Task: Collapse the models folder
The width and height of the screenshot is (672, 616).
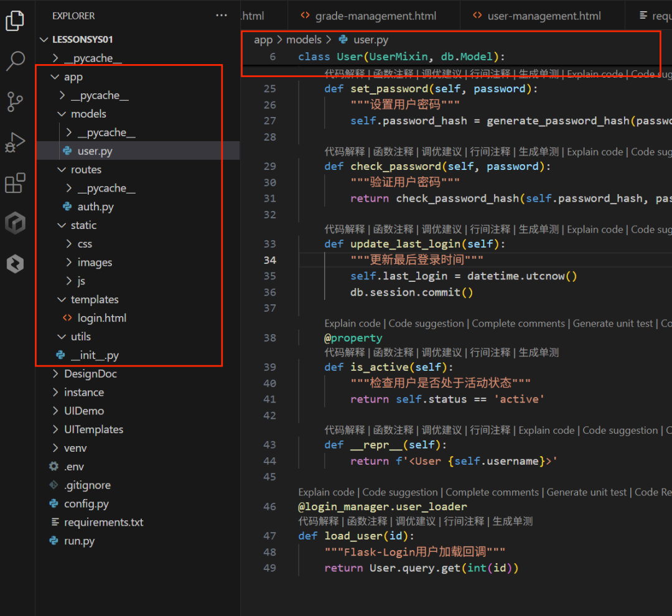Action: pos(62,114)
